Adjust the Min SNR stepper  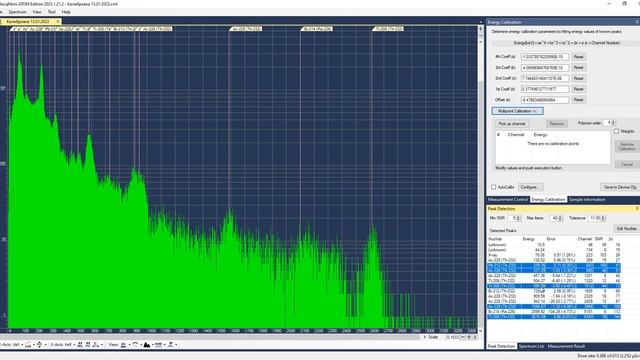coord(518,218)
